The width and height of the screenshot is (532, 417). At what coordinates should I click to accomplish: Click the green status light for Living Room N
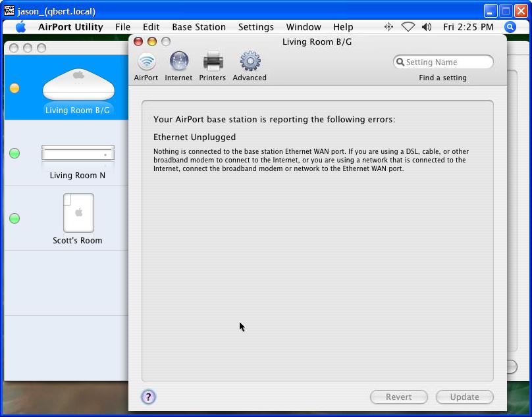click(14, 153)
